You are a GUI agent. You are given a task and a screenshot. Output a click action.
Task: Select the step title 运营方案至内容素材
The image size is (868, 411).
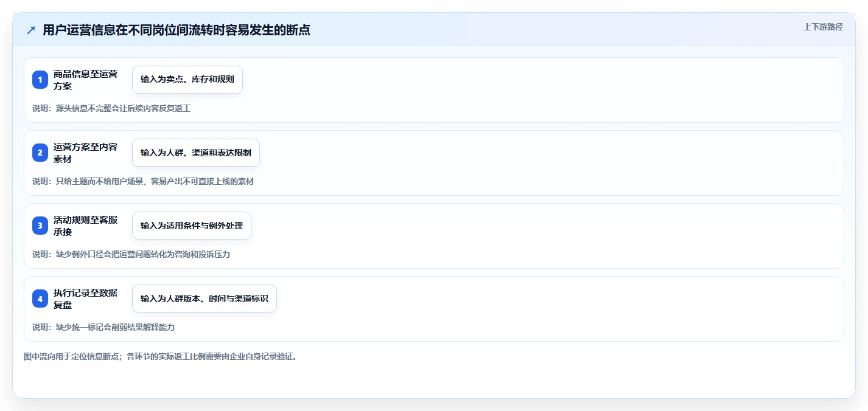pos(85,153)
